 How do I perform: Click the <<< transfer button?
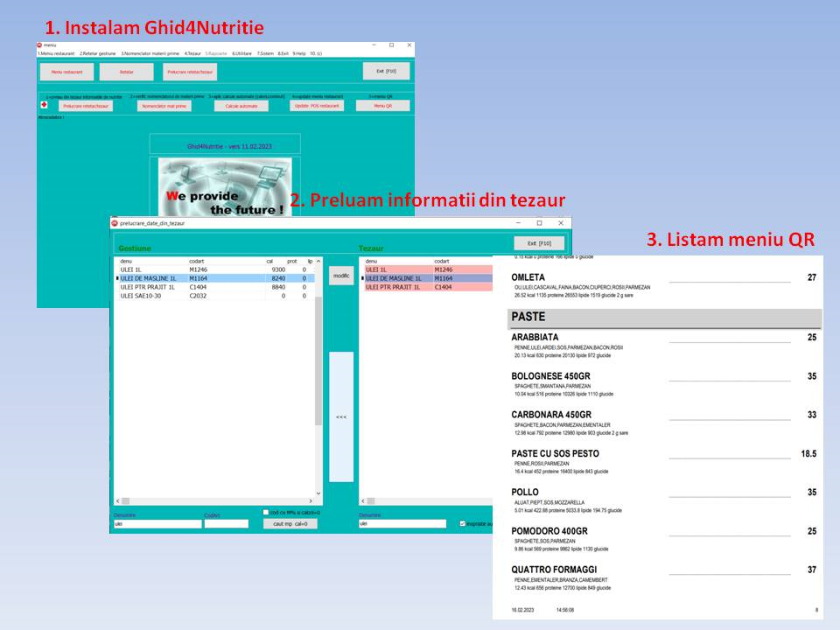coord(341,416)
